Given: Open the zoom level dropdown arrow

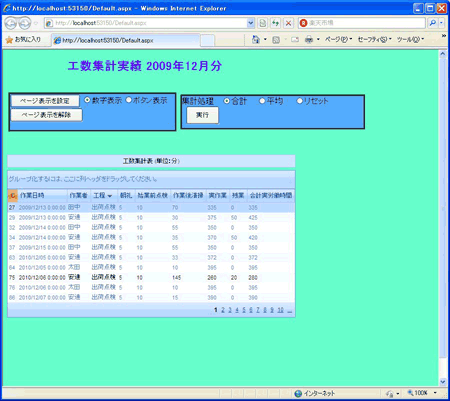Looking at the screenshot, I should click(435, 393).
